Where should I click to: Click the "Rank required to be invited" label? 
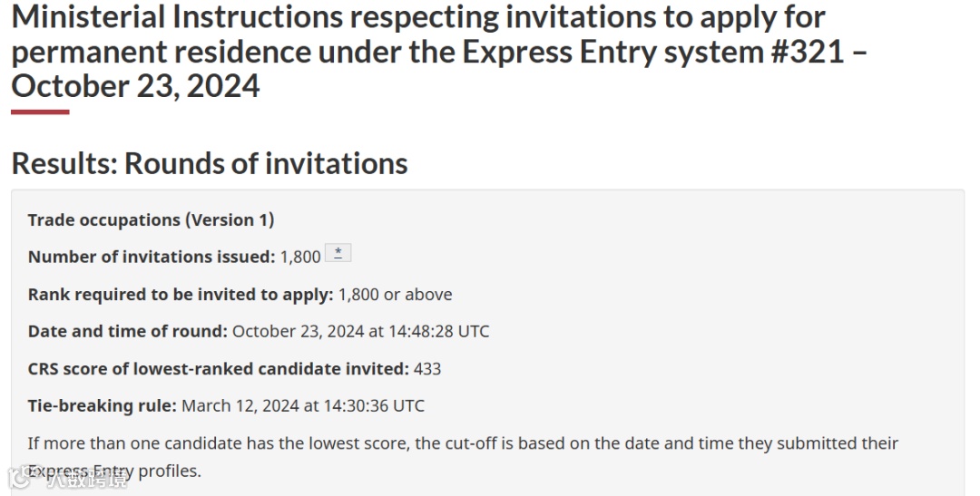click(181, 294)
